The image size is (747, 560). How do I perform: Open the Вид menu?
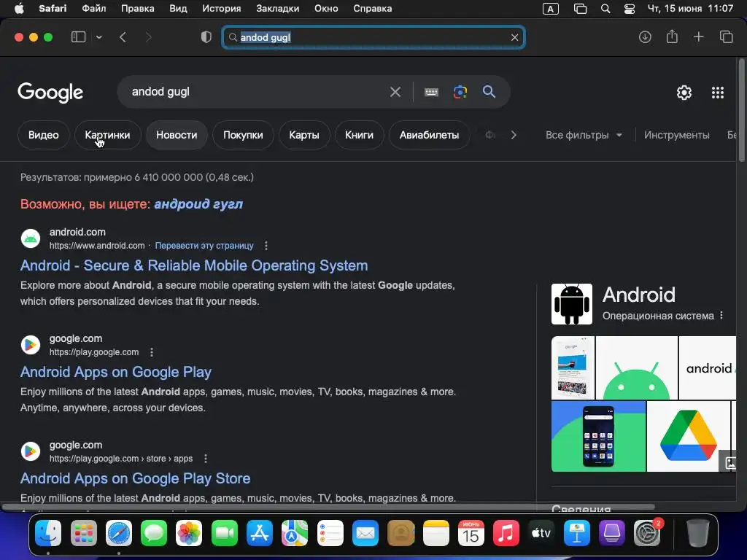(178, 9)
